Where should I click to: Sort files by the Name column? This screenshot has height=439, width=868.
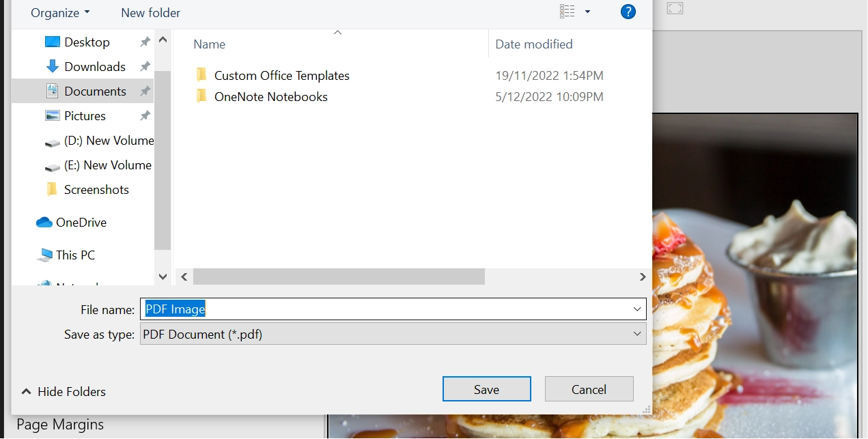(209, 44)
